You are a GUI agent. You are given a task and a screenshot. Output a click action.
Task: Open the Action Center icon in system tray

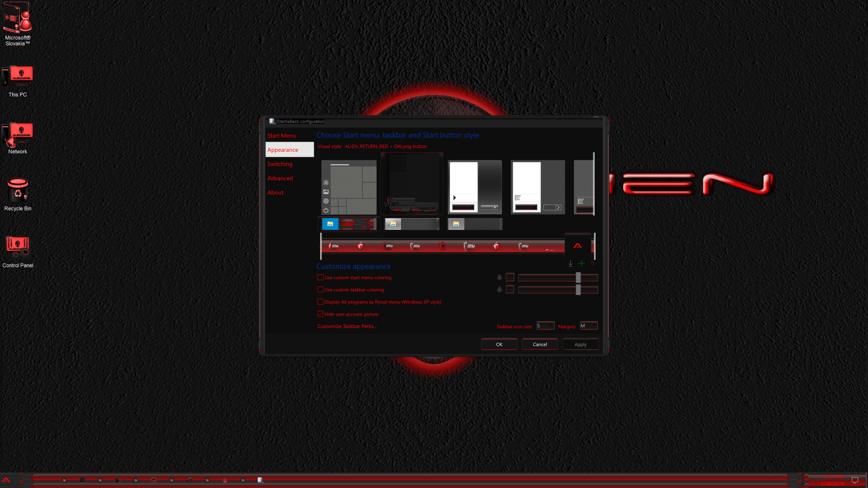pos(855,480)
